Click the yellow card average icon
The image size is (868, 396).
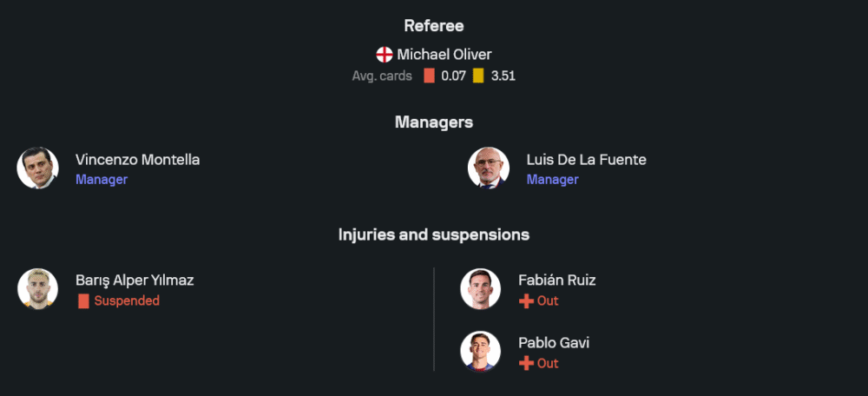[478, 76]
